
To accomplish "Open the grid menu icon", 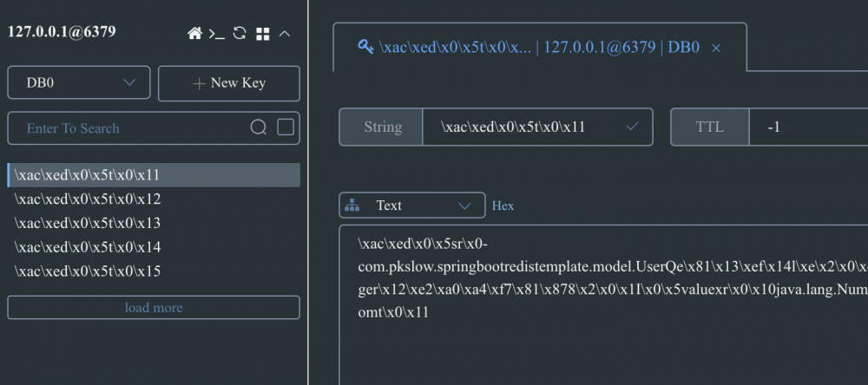I will 262,34.
